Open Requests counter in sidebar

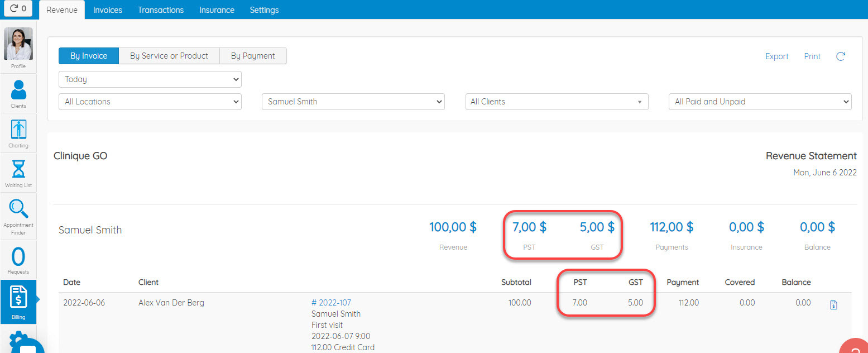click(x=18, y=260)
